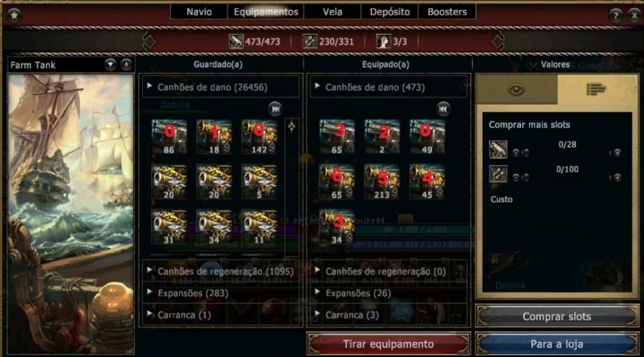Click the star favorites icon
Screen dimensions: 644x357
(14, 15)
